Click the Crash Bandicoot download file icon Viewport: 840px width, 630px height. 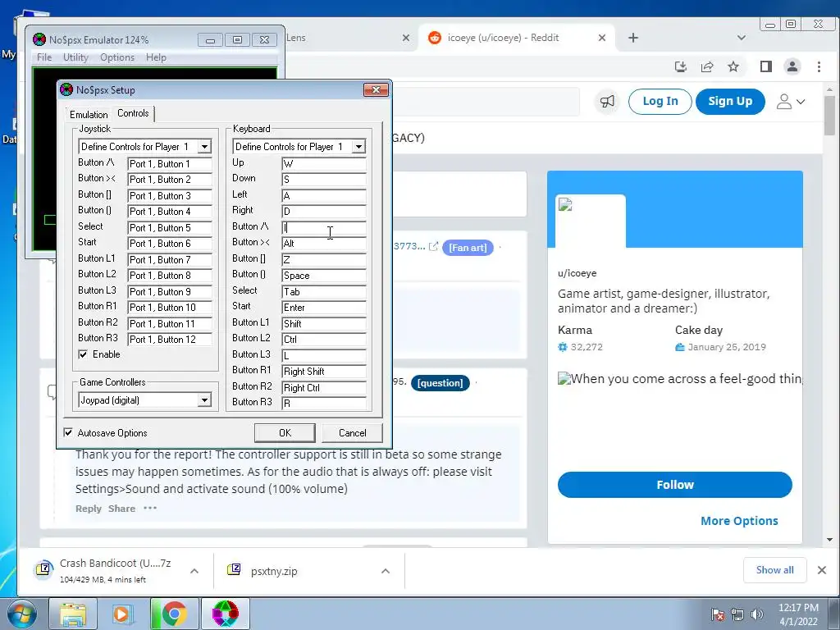pos(43,569)
